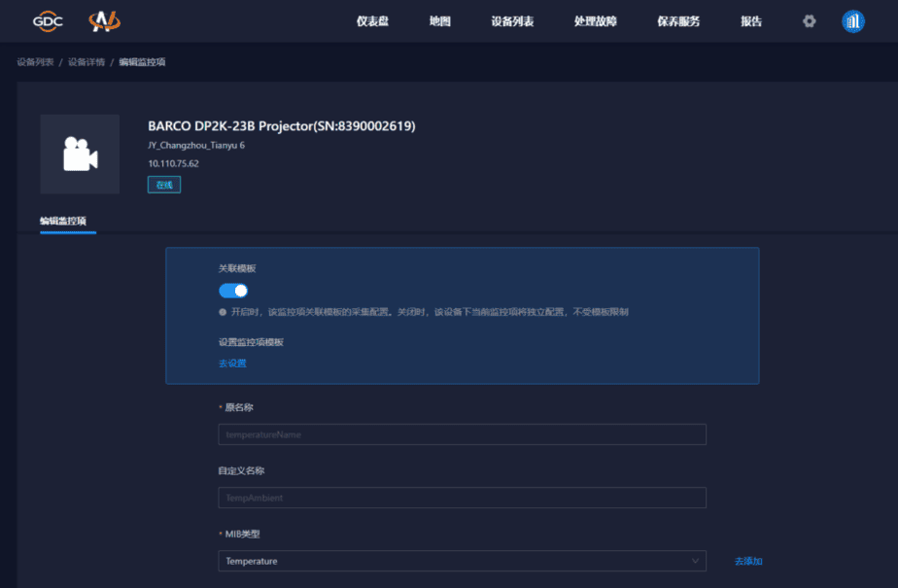The height and width of the screenshot is (588, 898).
Task: Click the IP address 10.110.75.62
Action: click(x=174, y=163)
